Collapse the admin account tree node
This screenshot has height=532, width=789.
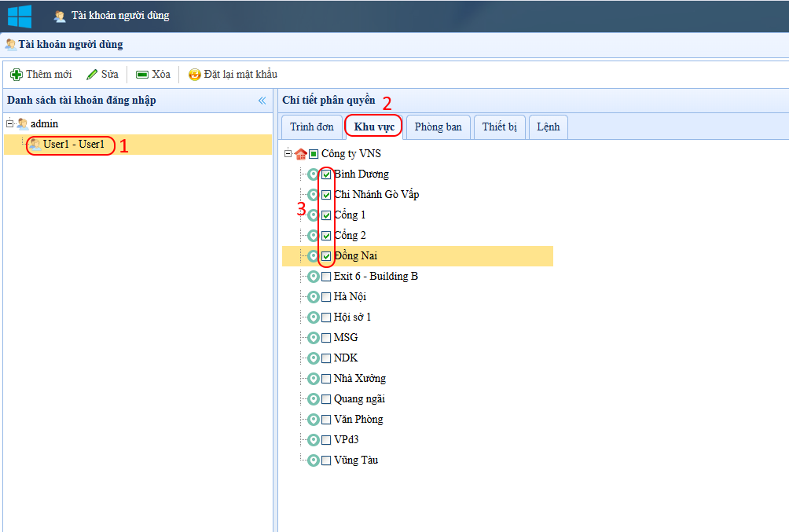point(9,124)
